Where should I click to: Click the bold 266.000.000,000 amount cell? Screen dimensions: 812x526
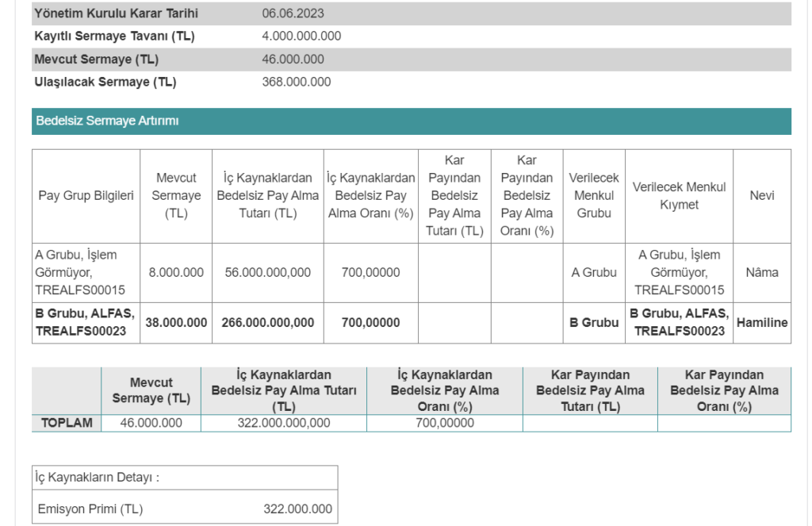point(267,323)
